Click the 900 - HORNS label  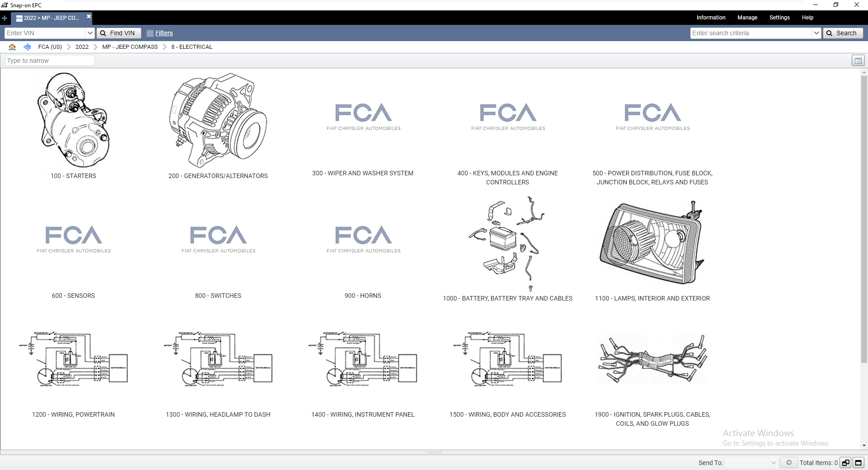point(363,296)
